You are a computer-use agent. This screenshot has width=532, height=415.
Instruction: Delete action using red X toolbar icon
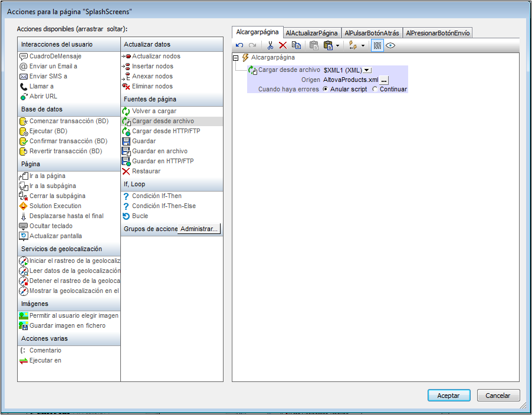[283, 45]
